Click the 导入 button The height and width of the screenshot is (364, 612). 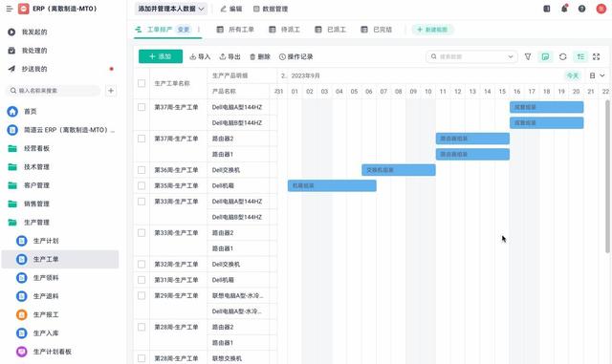click(200, 56)
